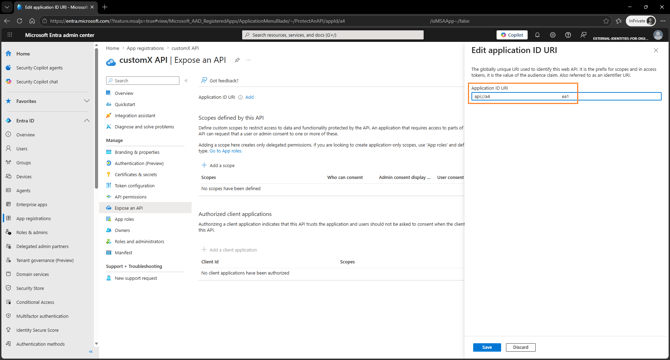Follow the Go to App roles link

226,151
